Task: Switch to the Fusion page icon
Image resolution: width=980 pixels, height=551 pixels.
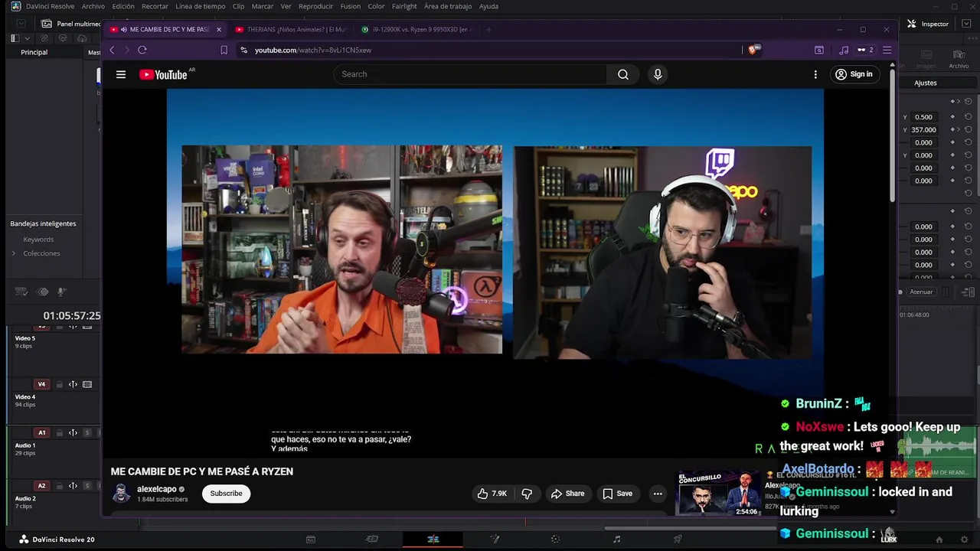Action: coord(495,540)
